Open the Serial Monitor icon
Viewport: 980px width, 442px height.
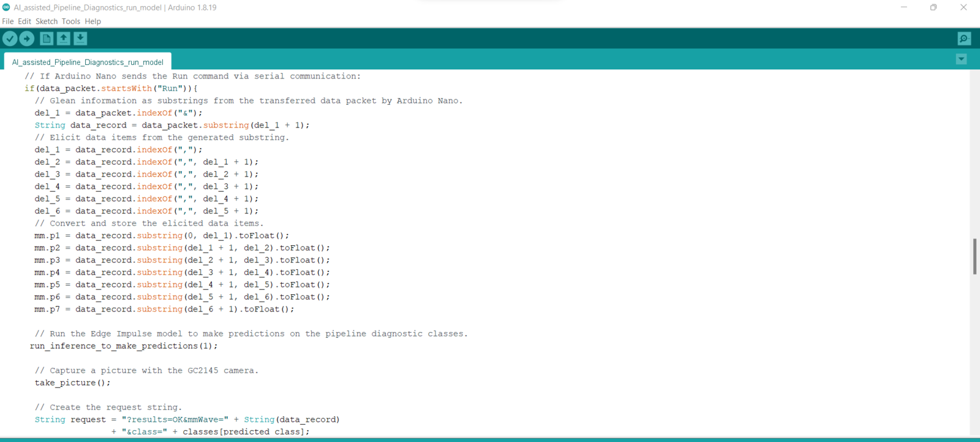964,39
